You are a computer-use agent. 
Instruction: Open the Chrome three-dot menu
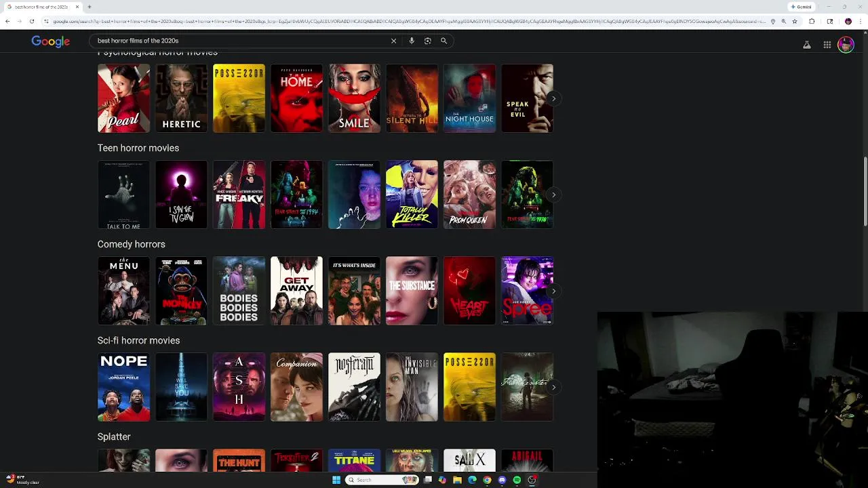pos(861,21)
